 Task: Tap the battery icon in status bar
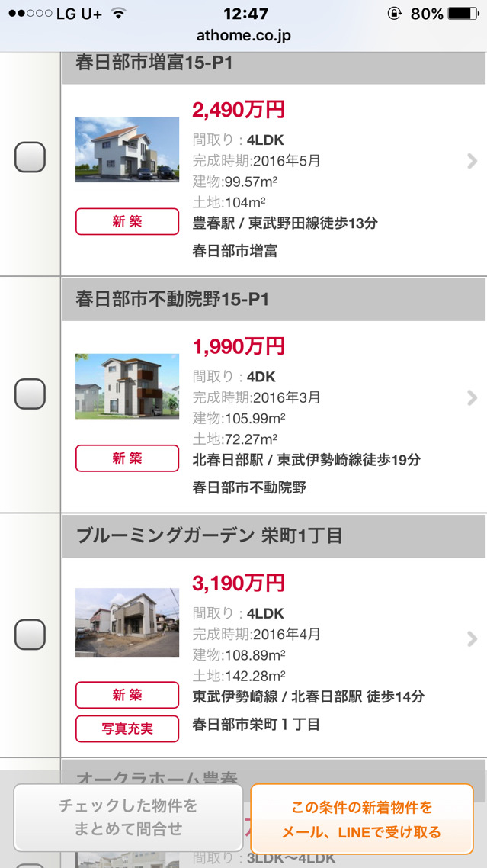click(x=464, y=13)
